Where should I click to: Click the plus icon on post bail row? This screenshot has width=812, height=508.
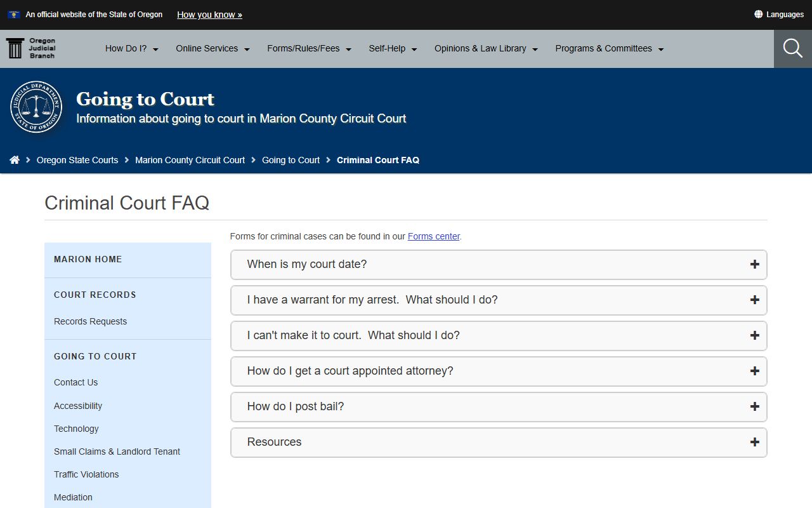click(x=754, y=406)
